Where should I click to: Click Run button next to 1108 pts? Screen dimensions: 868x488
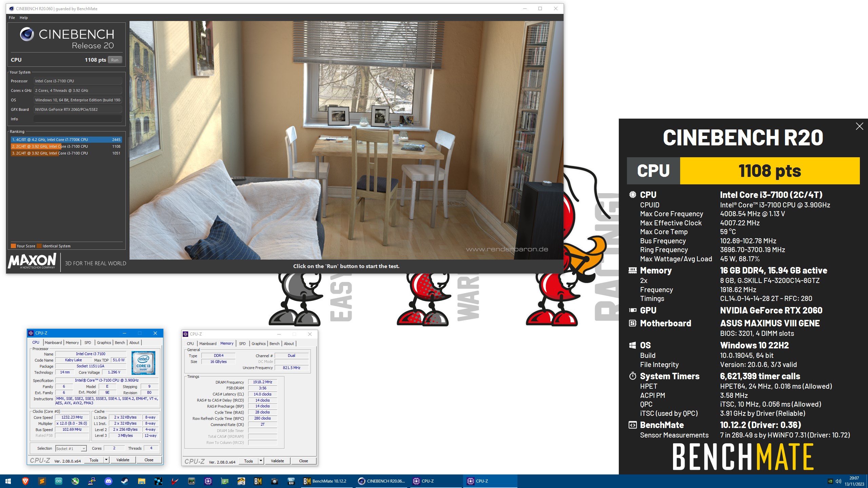(115, 60)
